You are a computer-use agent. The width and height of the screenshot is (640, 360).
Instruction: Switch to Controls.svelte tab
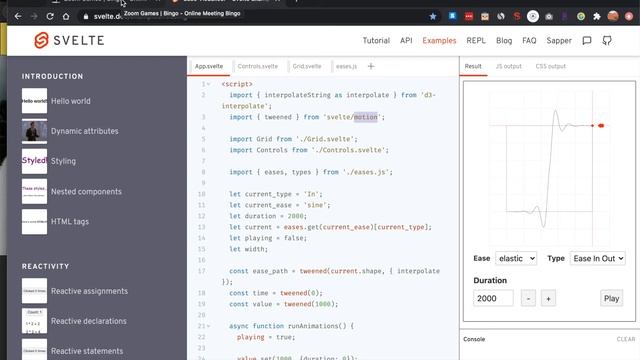tap(258, 66)
